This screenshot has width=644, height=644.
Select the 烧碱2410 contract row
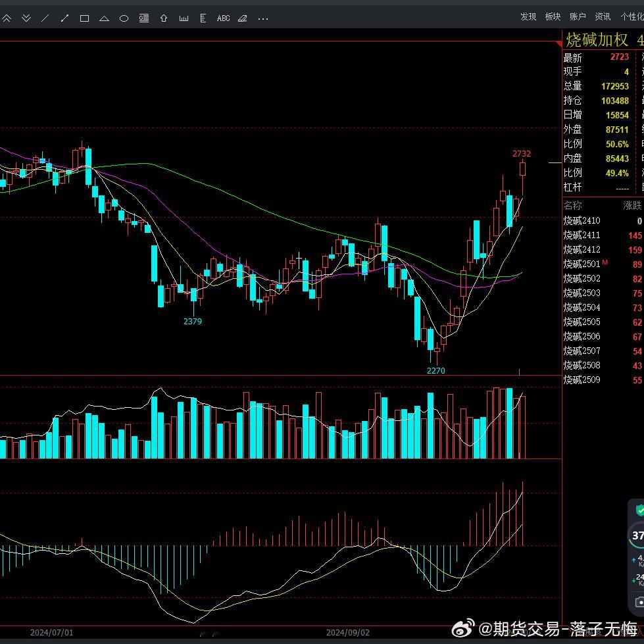pyautogui.click(x=603, y=221)
